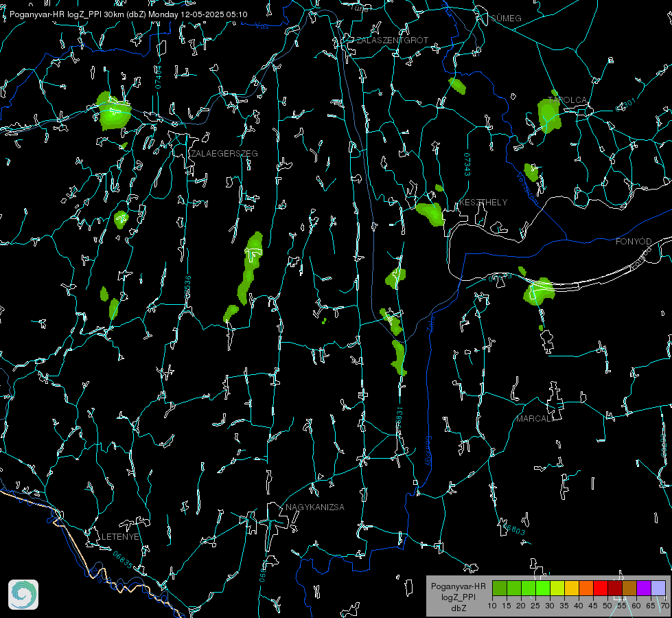This screenshot has width=672, height=618.
Task: Click the 30–35 dBZ yellow-green swatch
Action: 557,588
